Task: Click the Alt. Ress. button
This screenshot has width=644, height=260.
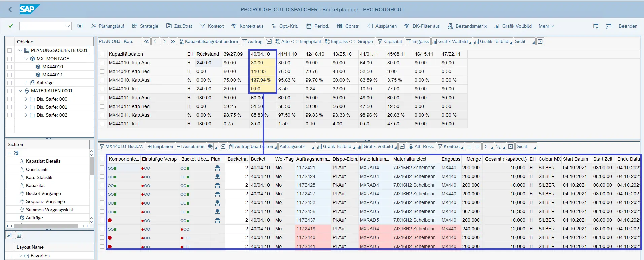Action: [421, 146]
